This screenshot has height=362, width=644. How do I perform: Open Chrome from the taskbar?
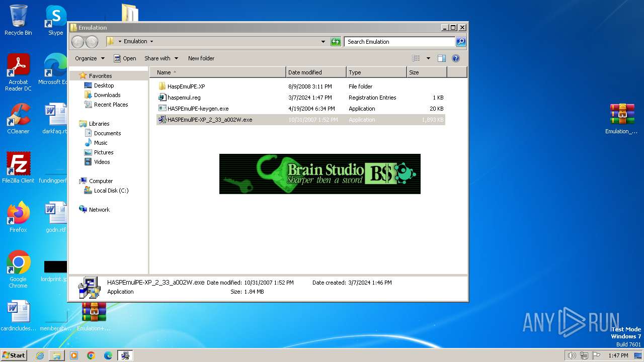click(91, 355)
